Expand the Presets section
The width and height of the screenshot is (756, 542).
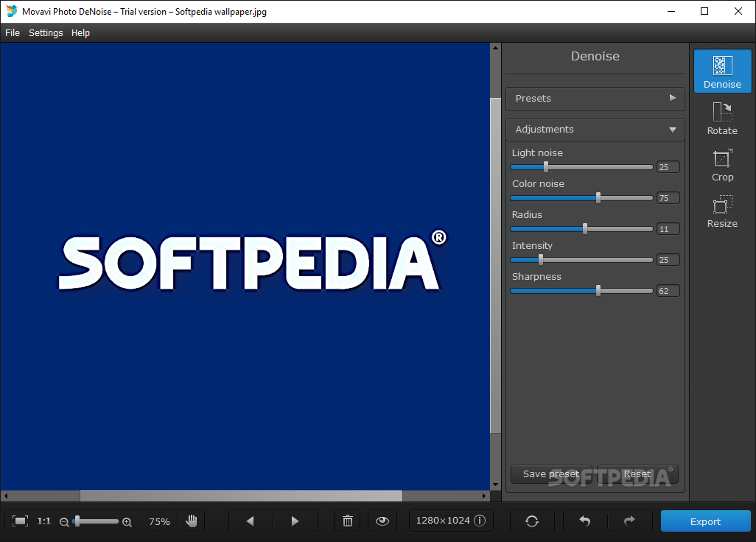point(595,98)
